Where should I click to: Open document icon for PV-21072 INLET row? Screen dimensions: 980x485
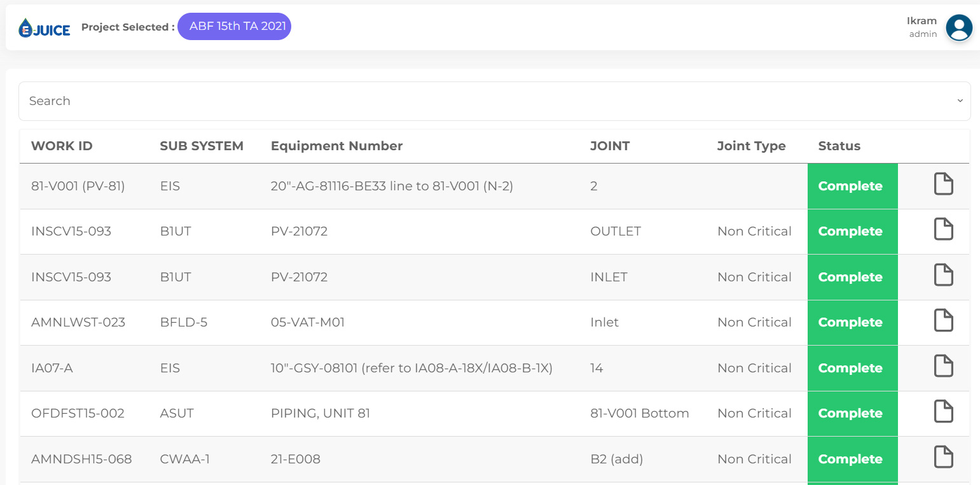pyautogui.click(x=943, y=275)
